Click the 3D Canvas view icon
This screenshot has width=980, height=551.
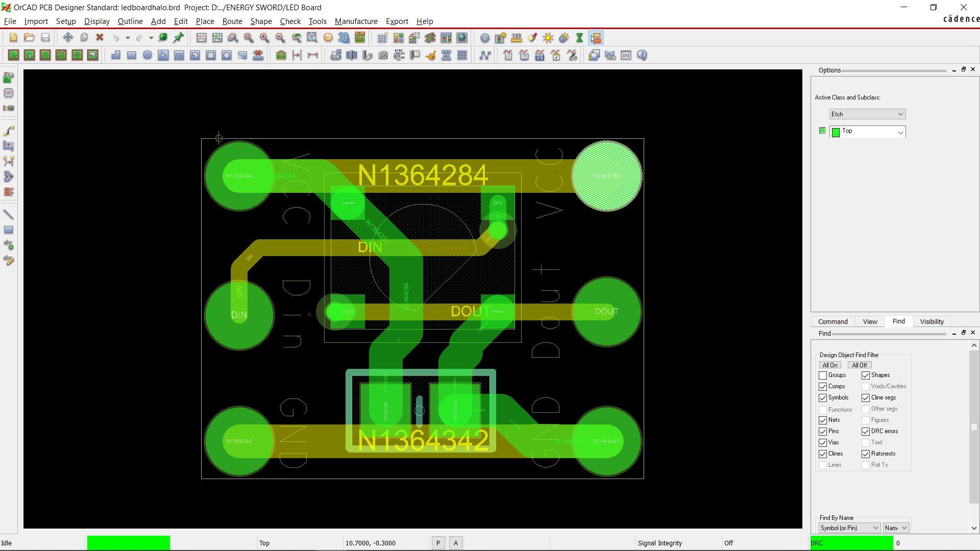pyautogui.click(x=344, y=38)
